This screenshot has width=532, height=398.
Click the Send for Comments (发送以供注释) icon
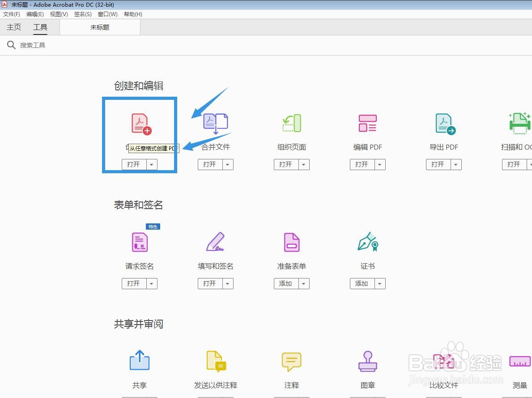click(216, 361)
